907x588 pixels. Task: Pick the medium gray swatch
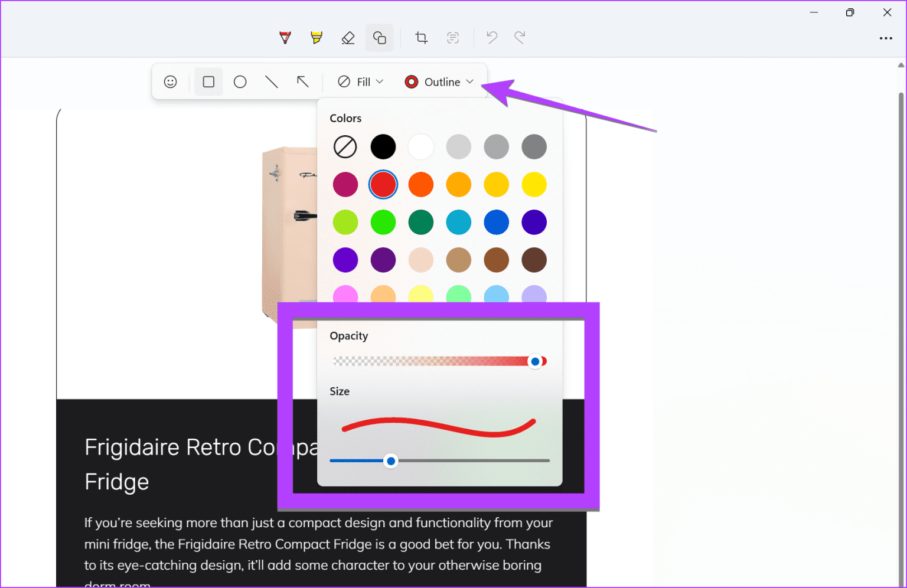click(497, 147)
